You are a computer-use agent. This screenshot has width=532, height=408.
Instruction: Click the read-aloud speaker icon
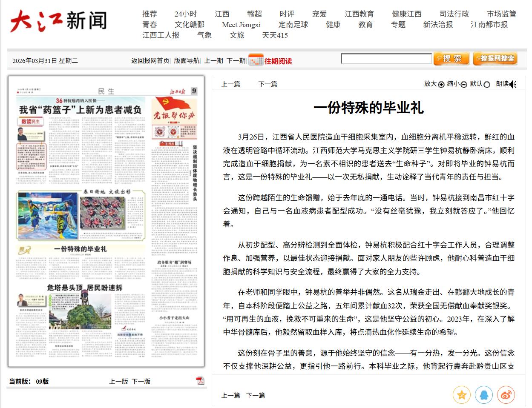coord(513,84)
